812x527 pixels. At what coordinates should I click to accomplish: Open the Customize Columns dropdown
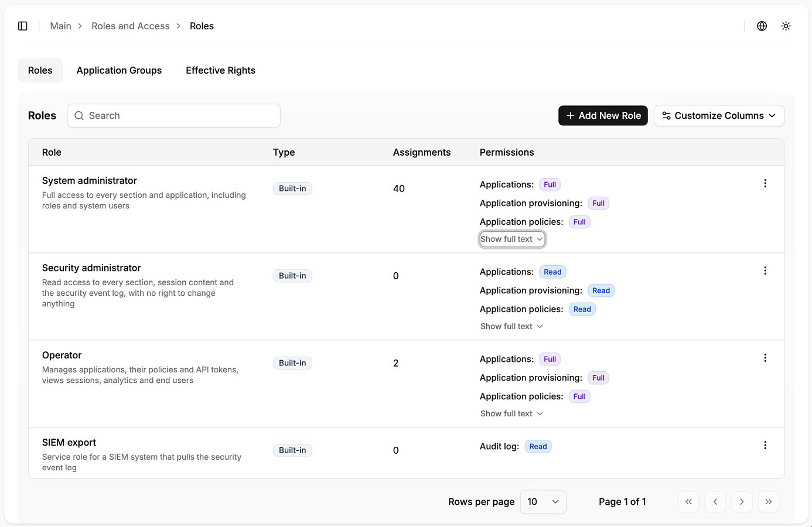(719, 115)
